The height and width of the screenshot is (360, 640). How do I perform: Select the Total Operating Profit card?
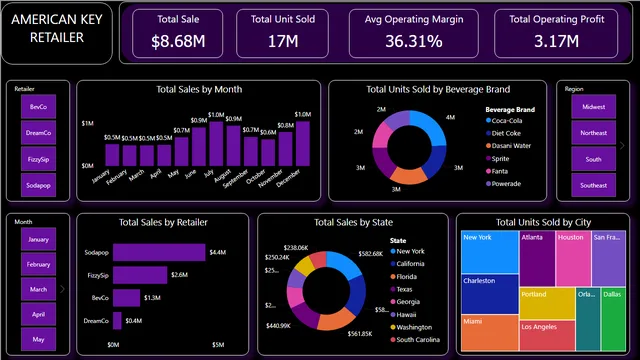pos(556,33)
